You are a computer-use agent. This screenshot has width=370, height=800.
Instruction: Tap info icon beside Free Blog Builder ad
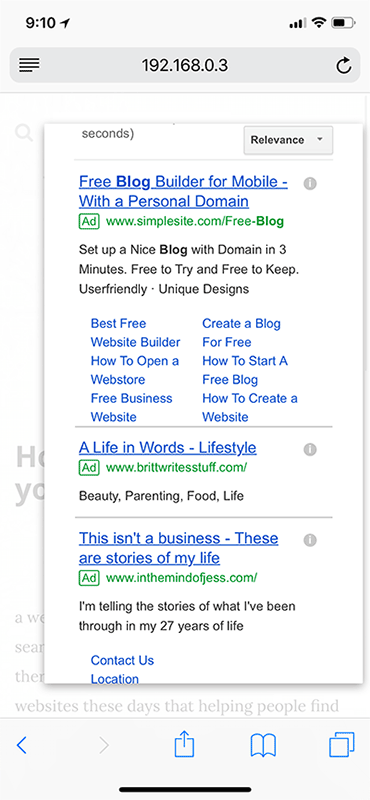pyautogui.click(x=310, y=184)
